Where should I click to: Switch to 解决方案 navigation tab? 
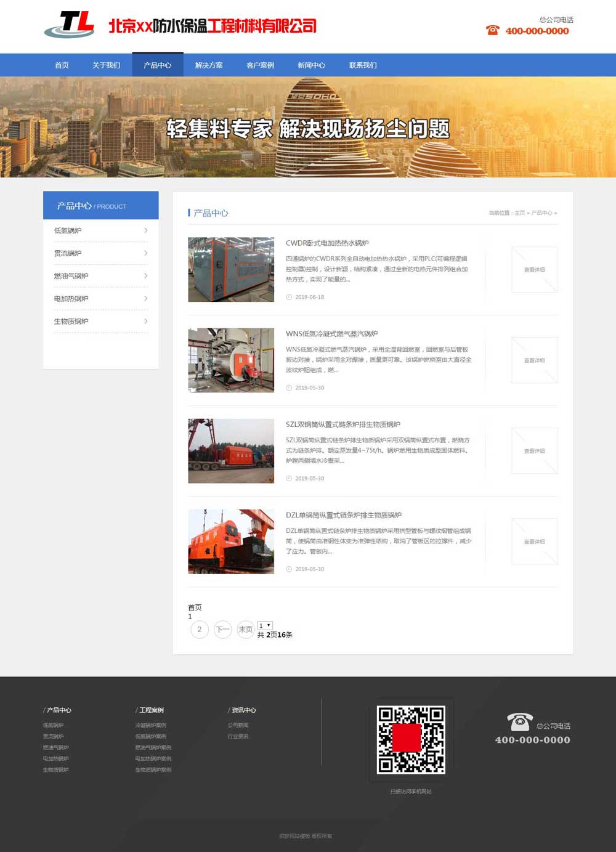[209, 65]
